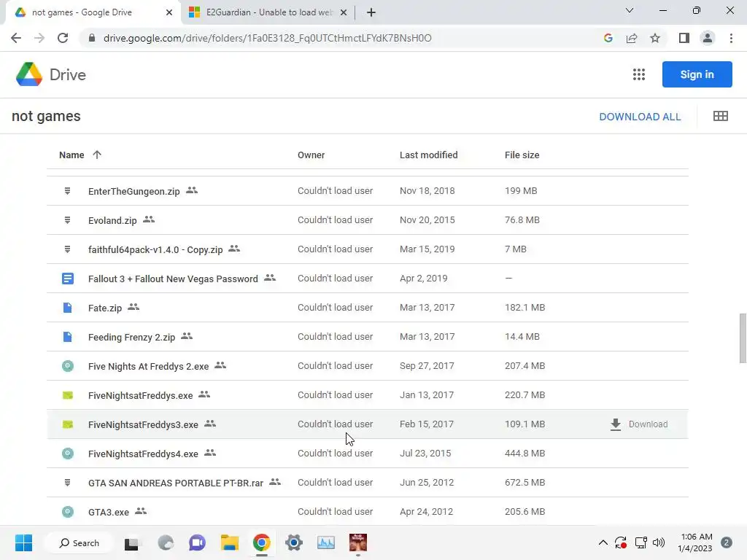Open Settings gear on taskbar
The height and width of the screenshot is (560, 747).
pyautogui.click(x=294, y=542)
